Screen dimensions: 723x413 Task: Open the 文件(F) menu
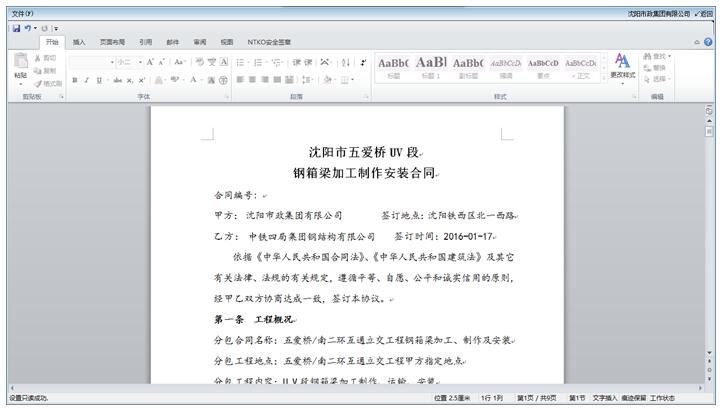pos(23,14)
